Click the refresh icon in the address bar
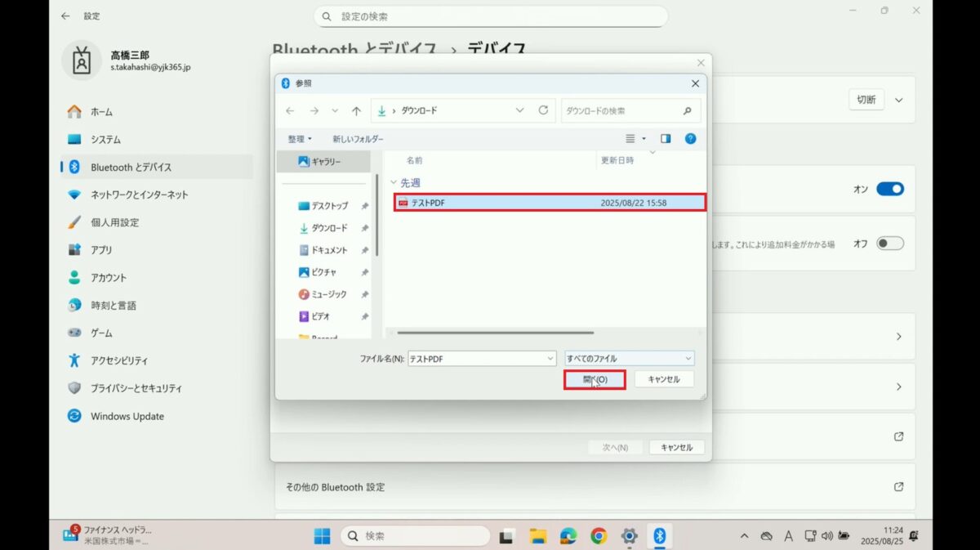This screenshot has height=550, width=980. point(544,110)
